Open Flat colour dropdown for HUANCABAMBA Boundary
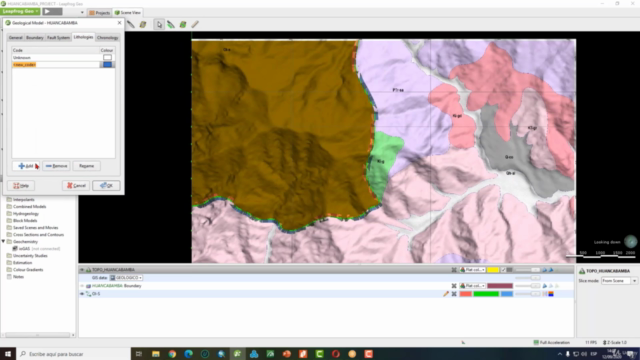 [472, 286]
